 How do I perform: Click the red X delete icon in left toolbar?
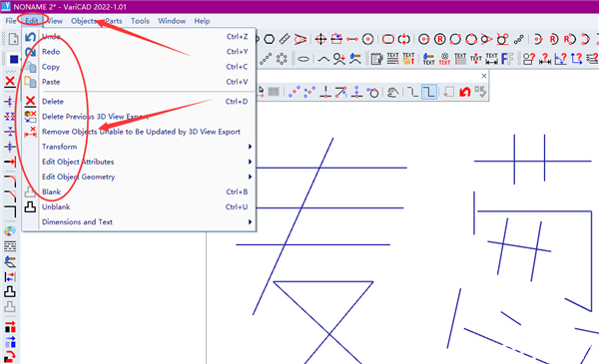coord(10,81)
